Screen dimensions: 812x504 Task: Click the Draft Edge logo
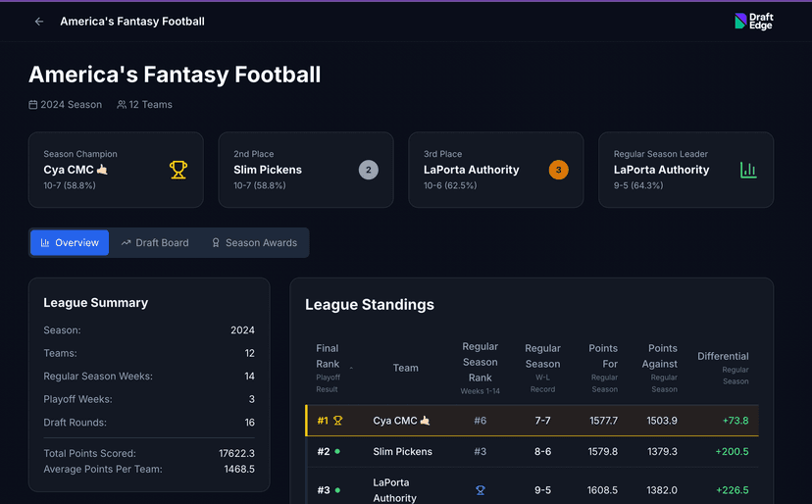tap(753, 22)
